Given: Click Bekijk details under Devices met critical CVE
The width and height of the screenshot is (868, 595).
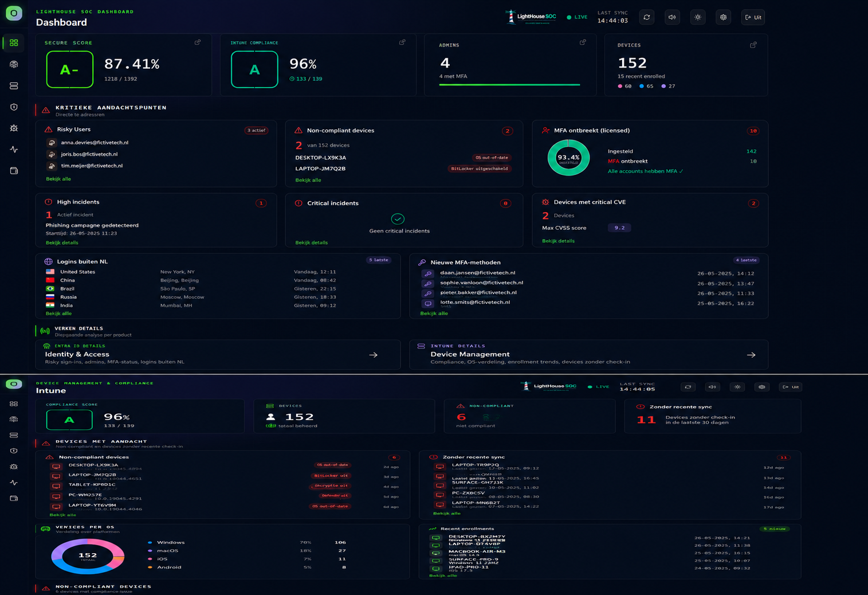Looking at the screenshot, I should 559,241.
